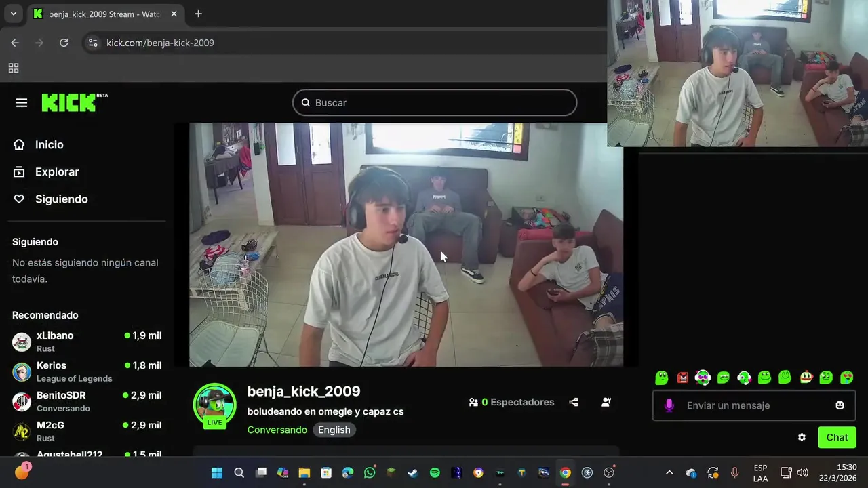Click the follow user icon
Viewport: 868px width, 488px height.
click(606, 402)
